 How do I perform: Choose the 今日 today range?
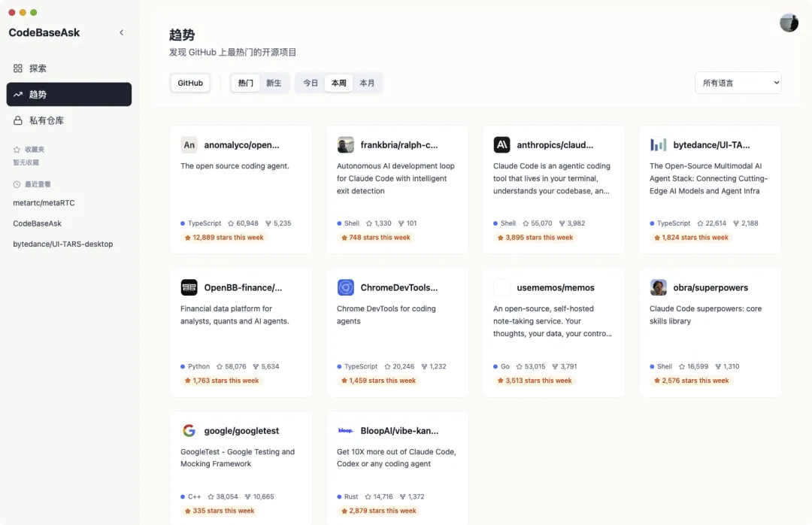tap(311, 83)
